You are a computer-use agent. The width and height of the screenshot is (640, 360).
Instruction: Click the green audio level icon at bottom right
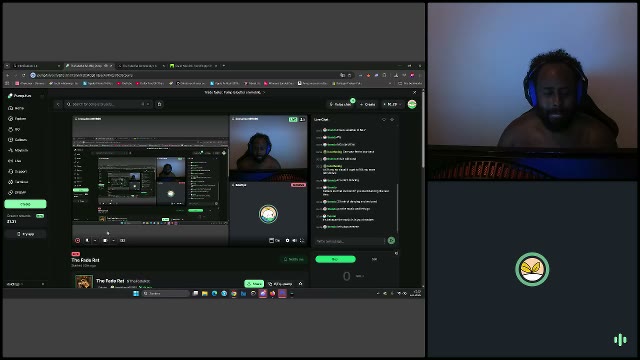click(620, 340)
